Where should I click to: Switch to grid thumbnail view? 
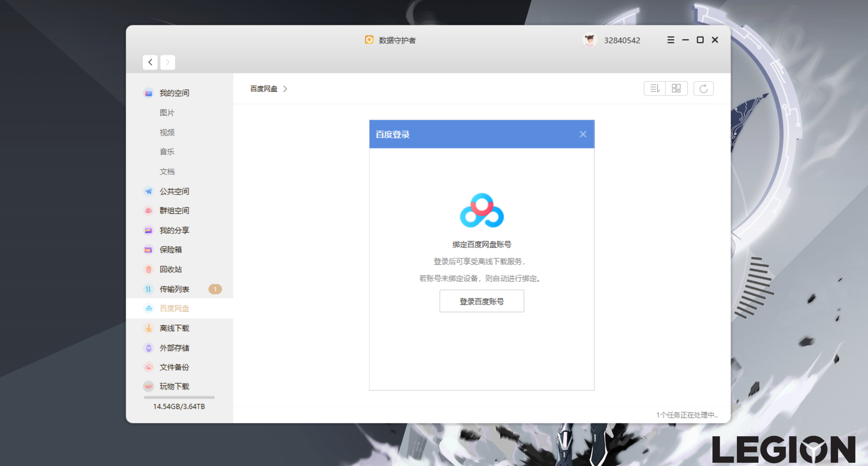pyautogui.click(x=676, y=89)
